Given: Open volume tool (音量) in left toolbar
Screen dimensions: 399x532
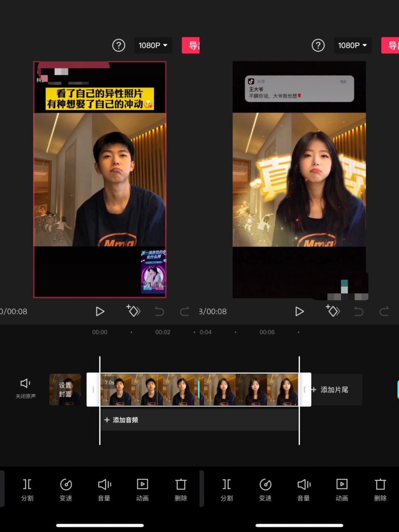Looking at the screenshot, I should (104, 490).
